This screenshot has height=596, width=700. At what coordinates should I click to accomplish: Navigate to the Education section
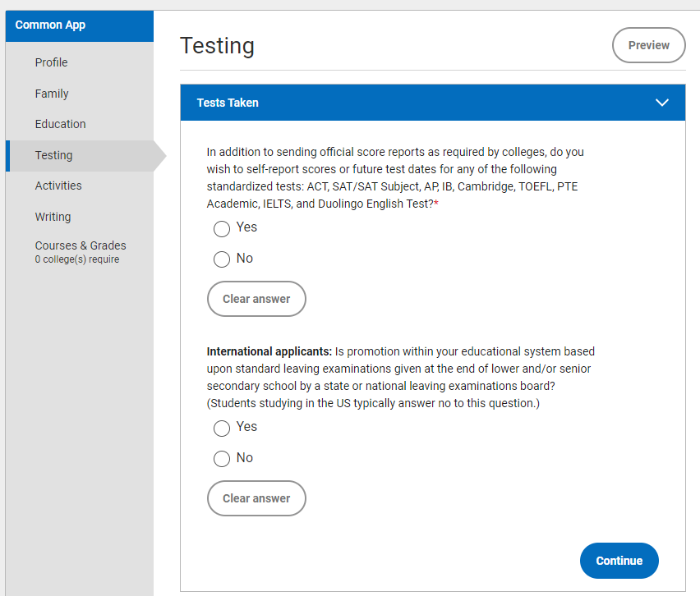(x=60, y=124)
